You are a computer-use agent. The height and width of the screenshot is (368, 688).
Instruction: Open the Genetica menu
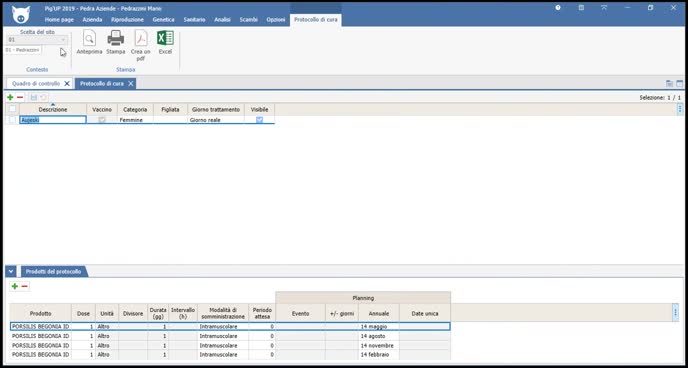(163, 20)
